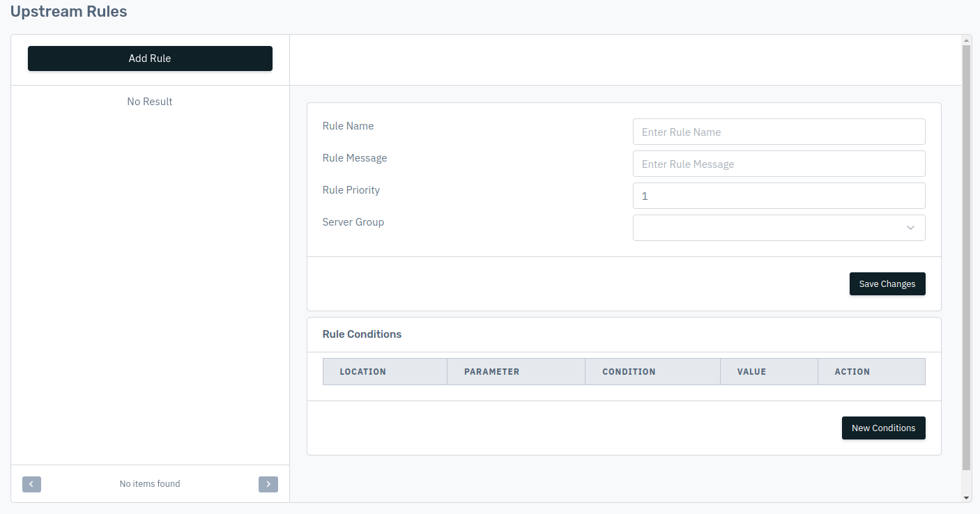This screenshot has width=980, height=514.
Task: Click the VALUE column header
Action: point(769,371)
